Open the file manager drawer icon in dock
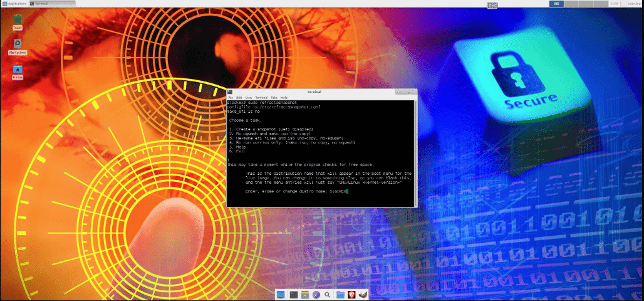The image size is (644, 301). click(304, 295)
